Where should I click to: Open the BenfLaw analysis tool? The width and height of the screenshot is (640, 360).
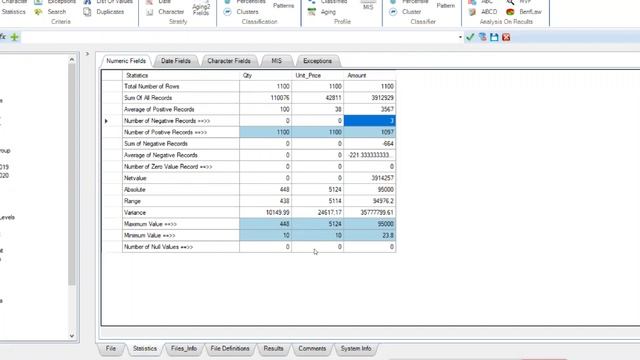point(524,12)
